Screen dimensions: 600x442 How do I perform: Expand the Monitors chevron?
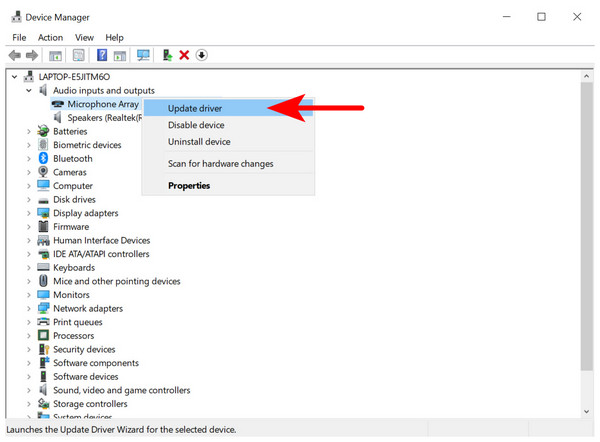coord(29,295)
